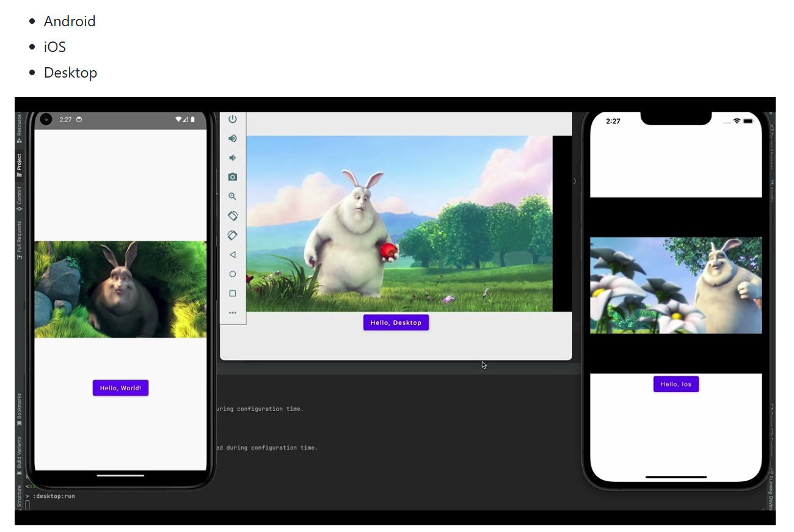Image resolution: width=794 pixels, height=532 pixels.
Task: Tap the emulator Home circle icon
Action: 232,274
